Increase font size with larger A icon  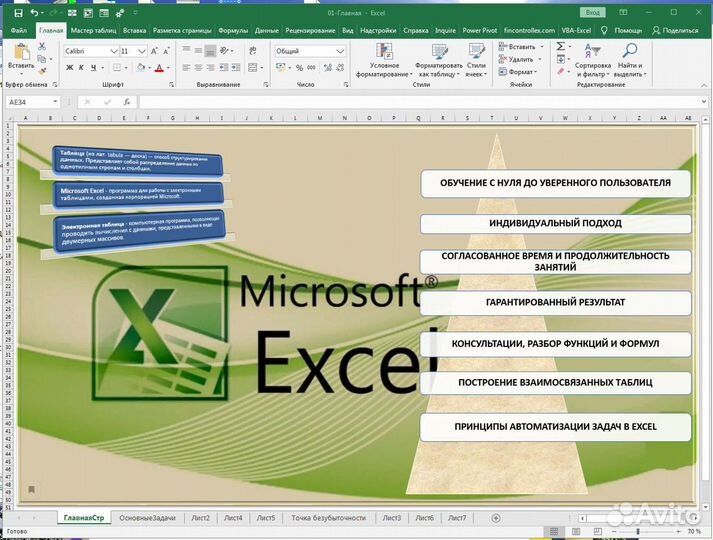tap(154, 51)
